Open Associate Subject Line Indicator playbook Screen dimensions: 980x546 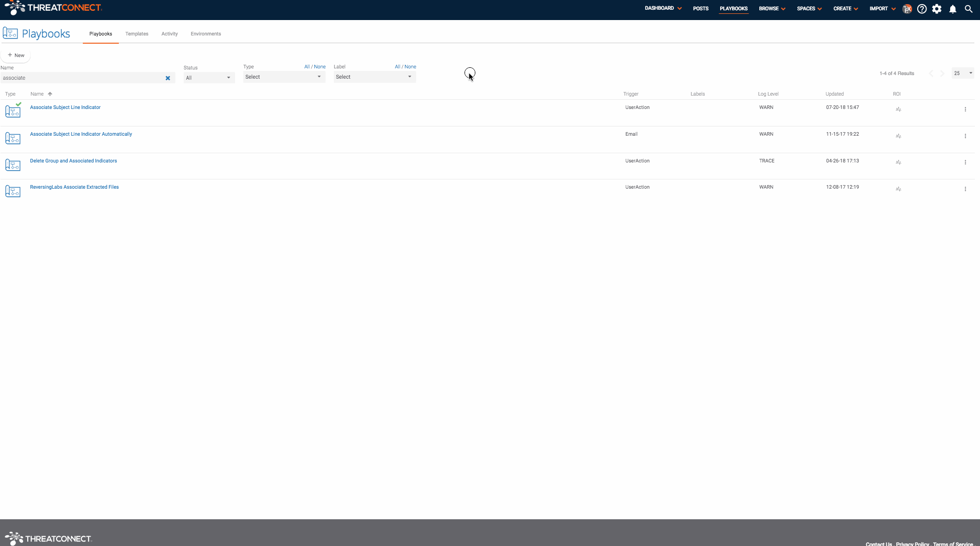pyautogui.click(x=65, y=107)
